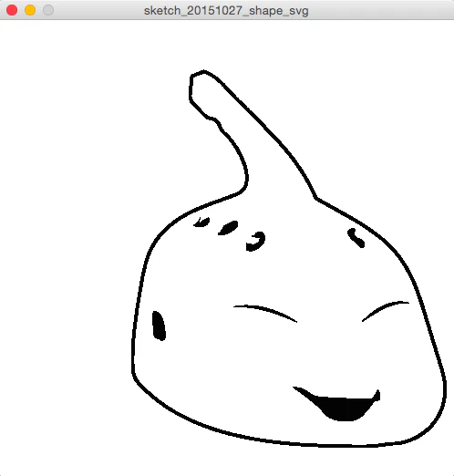Click the black oval on the left cheek
This screenshot has height=476, width=454.
(x=159, y=326)
